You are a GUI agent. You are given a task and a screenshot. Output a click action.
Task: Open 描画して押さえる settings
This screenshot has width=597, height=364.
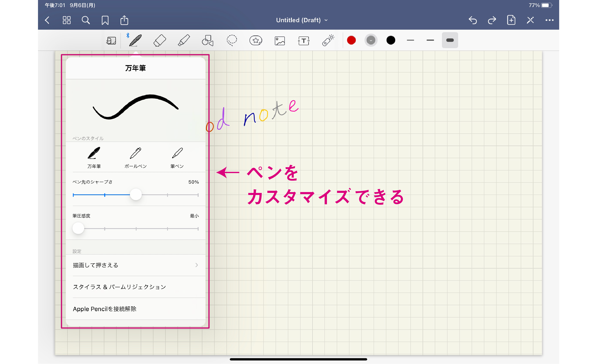[135, 265]
